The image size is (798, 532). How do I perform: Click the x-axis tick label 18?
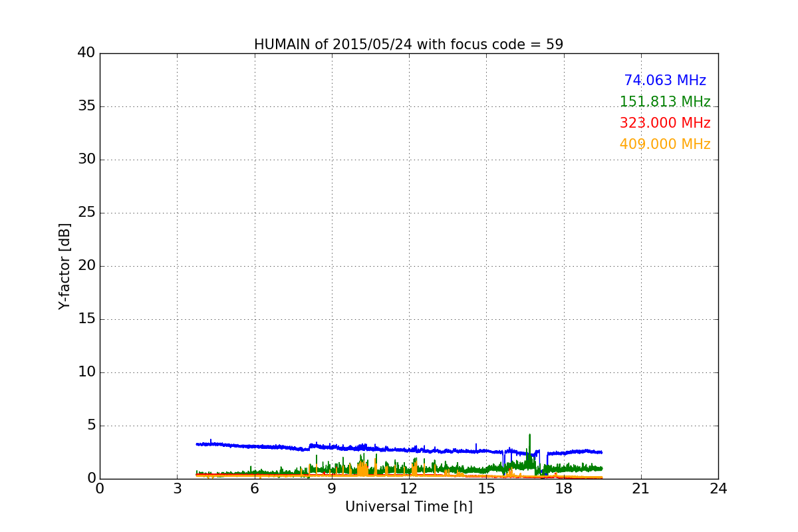[x=564, y=489]
